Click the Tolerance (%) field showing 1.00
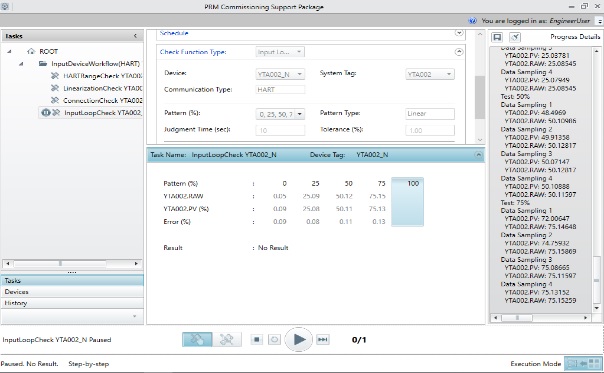 click(x=430, y=130)
